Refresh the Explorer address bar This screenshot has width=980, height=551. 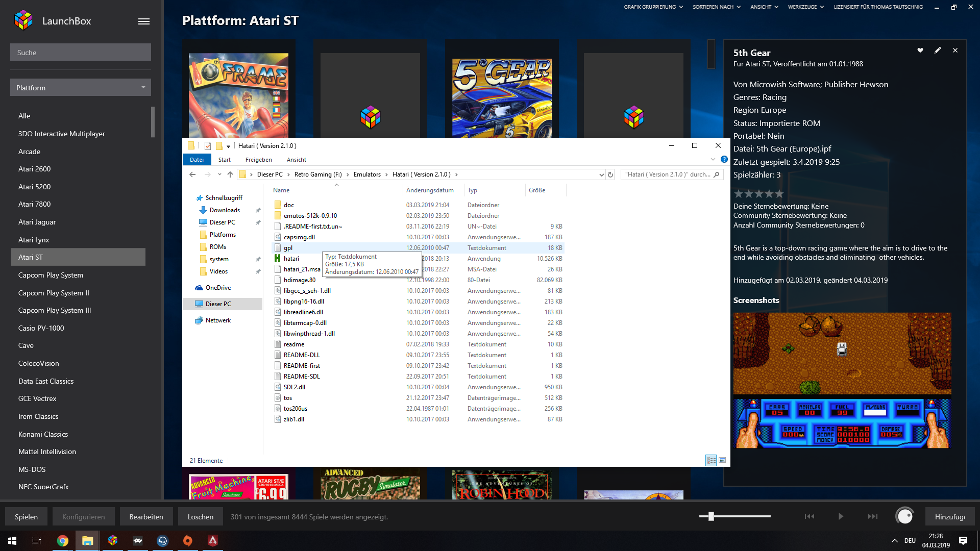tap(610, 174)
